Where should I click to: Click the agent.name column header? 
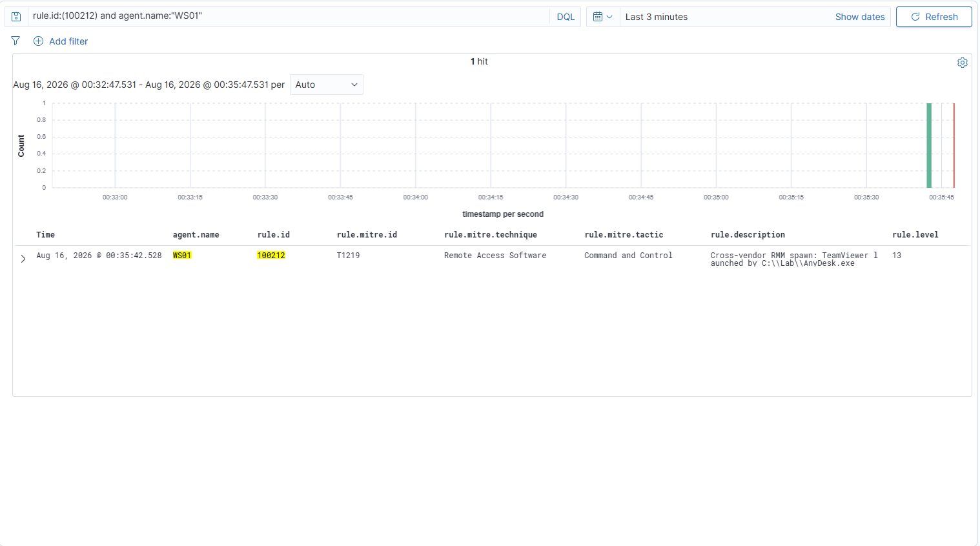(x=196, y=235)
